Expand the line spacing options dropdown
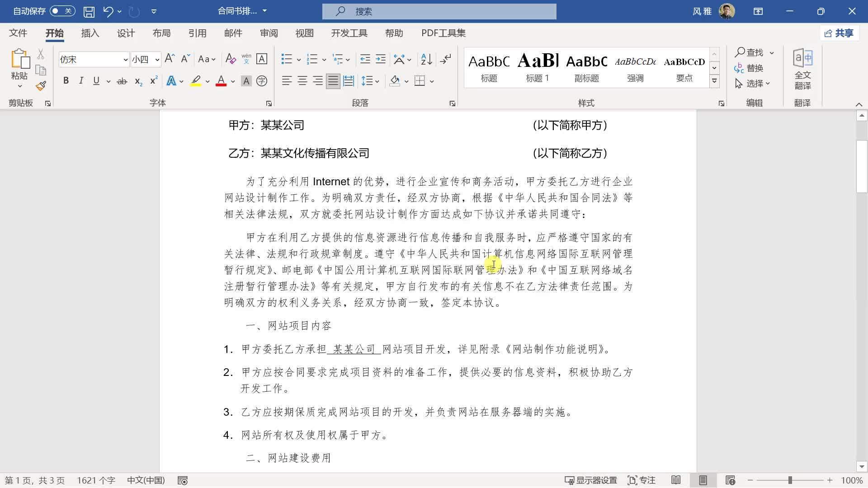This screenshot has width=868, height=488. (x=377, y=80)
